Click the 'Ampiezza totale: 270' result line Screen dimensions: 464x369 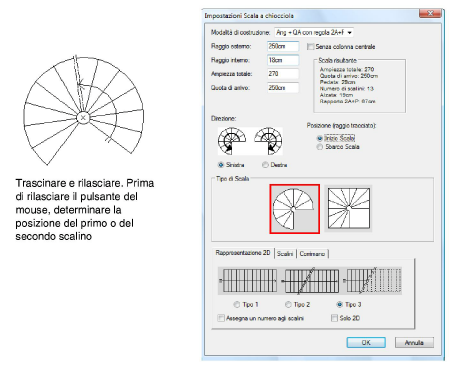coord(347,69)
